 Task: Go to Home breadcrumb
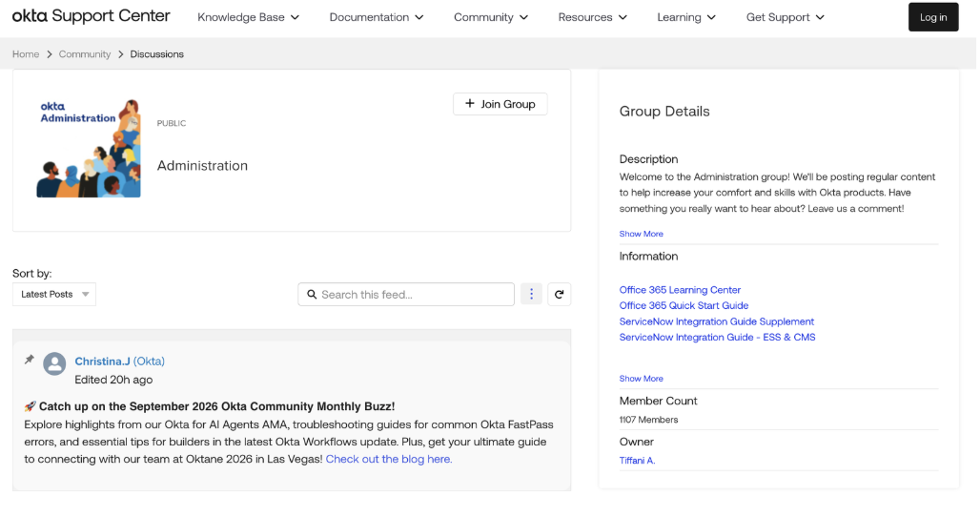click(26, 54)
